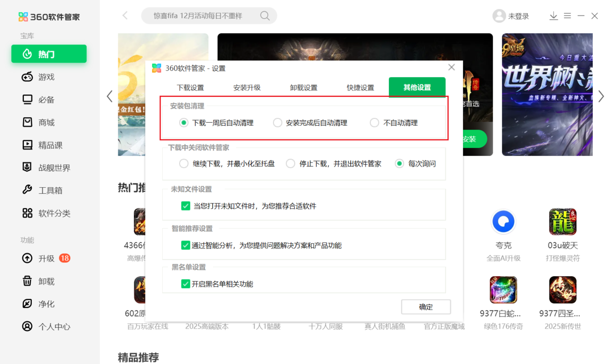Click the 精品推荐 heading
606x364 pixels.
[x=138, y=357]
